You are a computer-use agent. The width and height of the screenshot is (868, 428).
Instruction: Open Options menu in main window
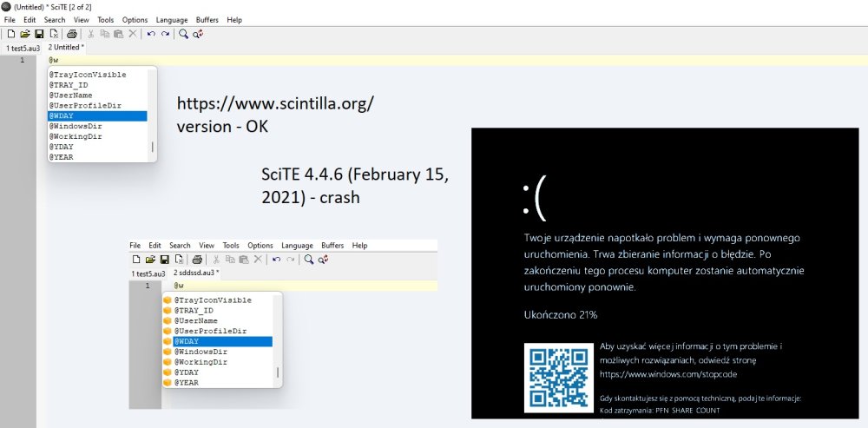135,20
